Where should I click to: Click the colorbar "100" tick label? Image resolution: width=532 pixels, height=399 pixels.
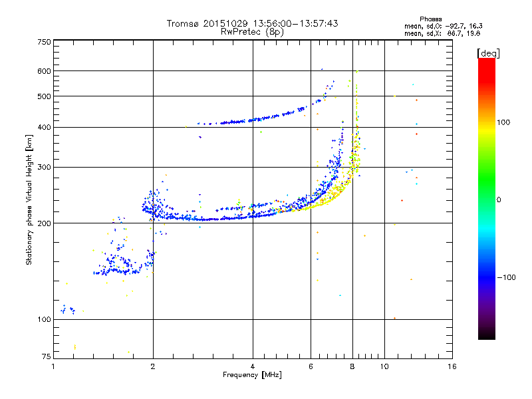click(x=503, y=122)
